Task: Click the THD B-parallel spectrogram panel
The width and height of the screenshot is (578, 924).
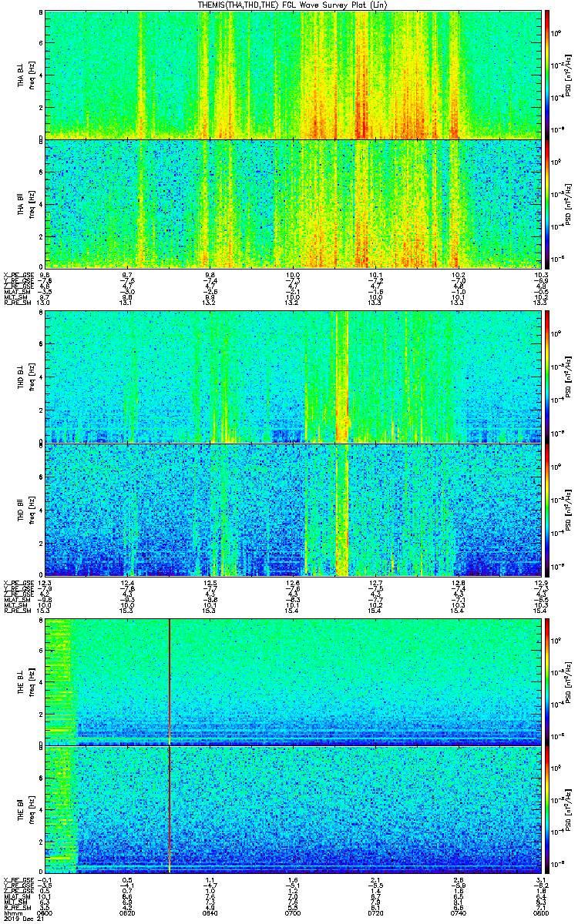Action: [x=293, y=510]
